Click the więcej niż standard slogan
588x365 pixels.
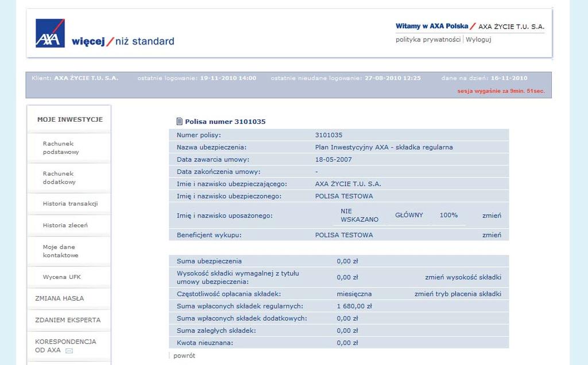tap(123, 41)
